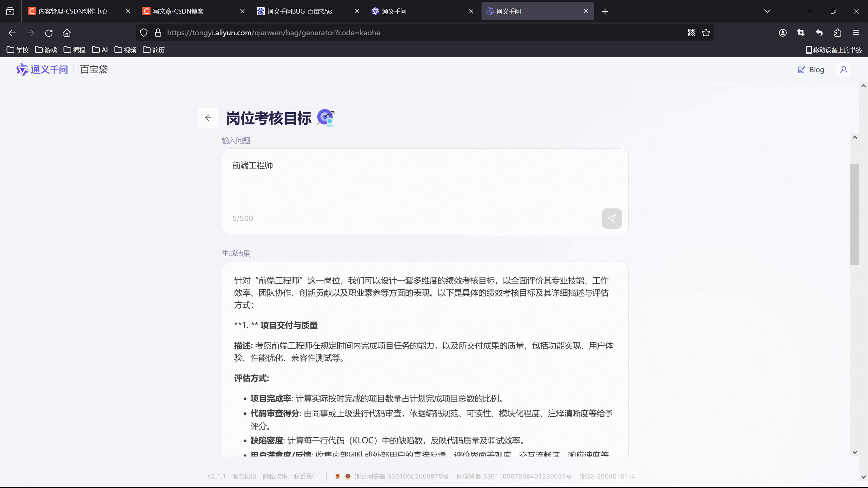The image size is (868, 488).
Task: Switch to 写文章-CSDN博客 tab
Action: click(178, 11)
